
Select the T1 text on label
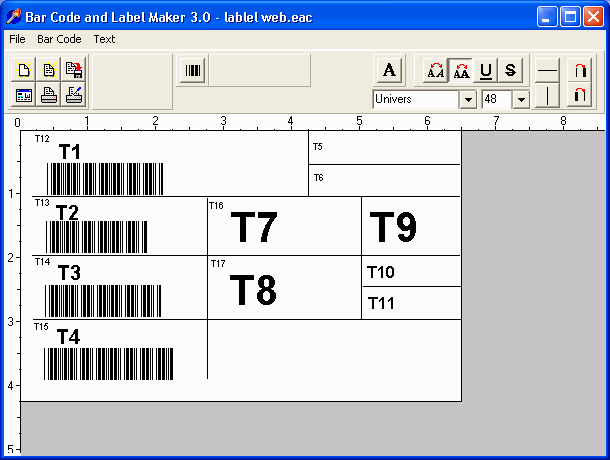[x=70, y=152]
